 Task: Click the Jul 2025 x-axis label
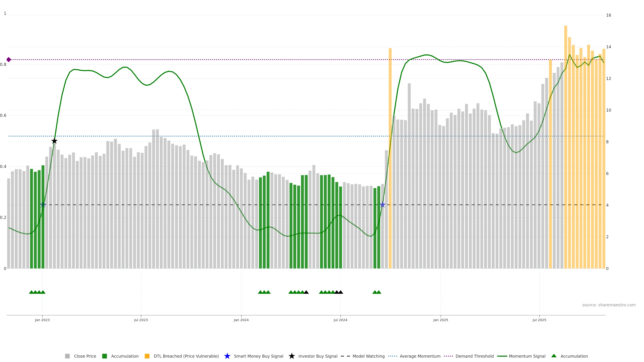[x=539, y=320]
